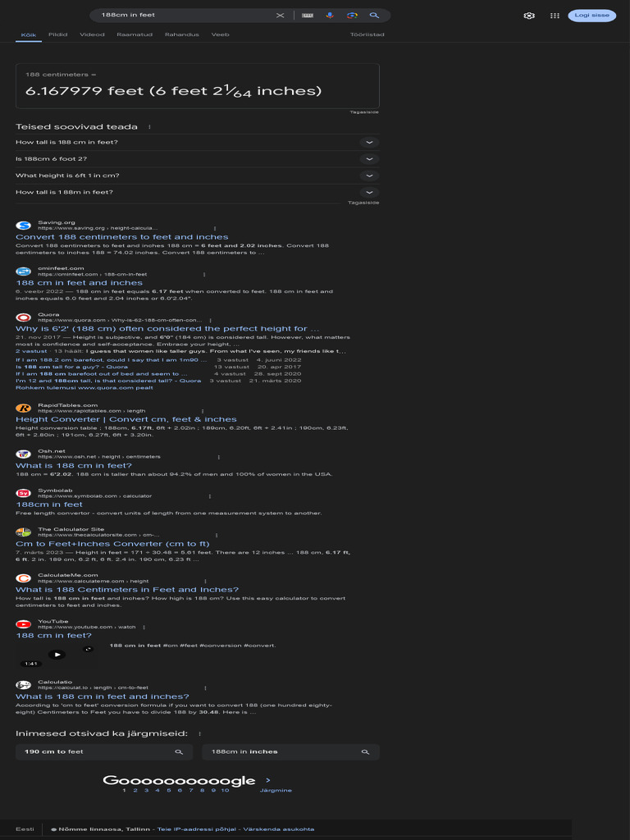Image resolution: width=630 pixels, height=840 pixels.
Task: Expand 'Is 188cm 6 foot 2?' question
Action: 197,159
